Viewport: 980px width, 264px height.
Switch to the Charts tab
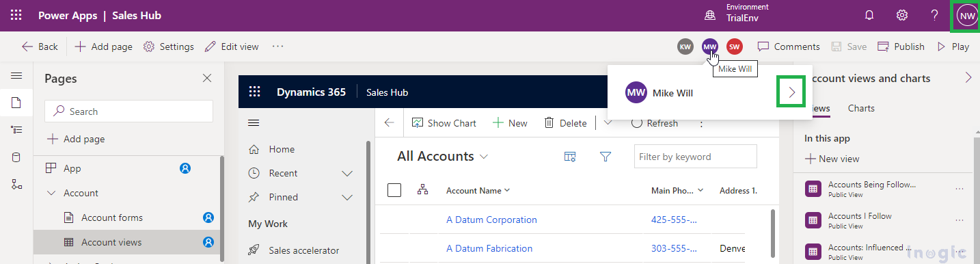pos(861,108)
